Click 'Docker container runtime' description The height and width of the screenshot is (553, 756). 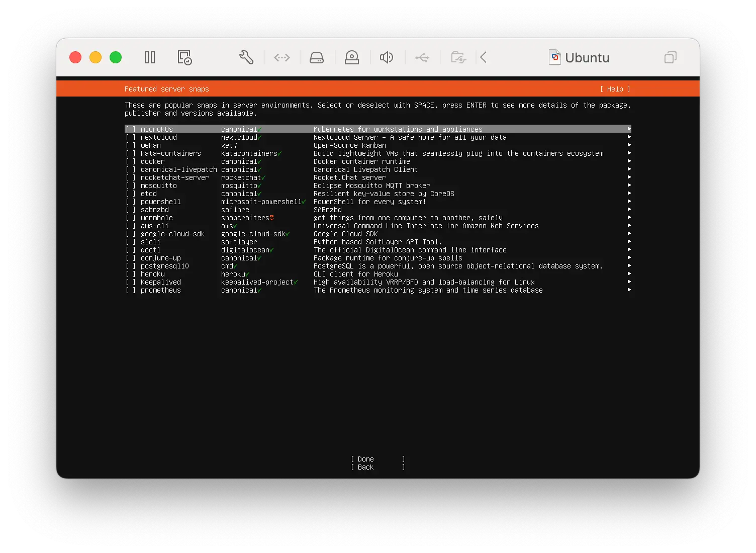point(362,161)
